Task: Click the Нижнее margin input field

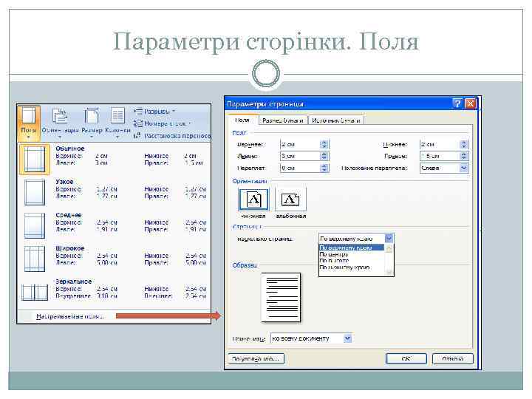Action: (x=440, y=145)
